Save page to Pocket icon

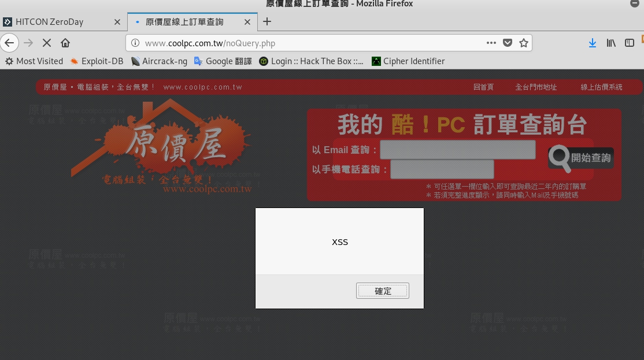click(x=508, y=43)
